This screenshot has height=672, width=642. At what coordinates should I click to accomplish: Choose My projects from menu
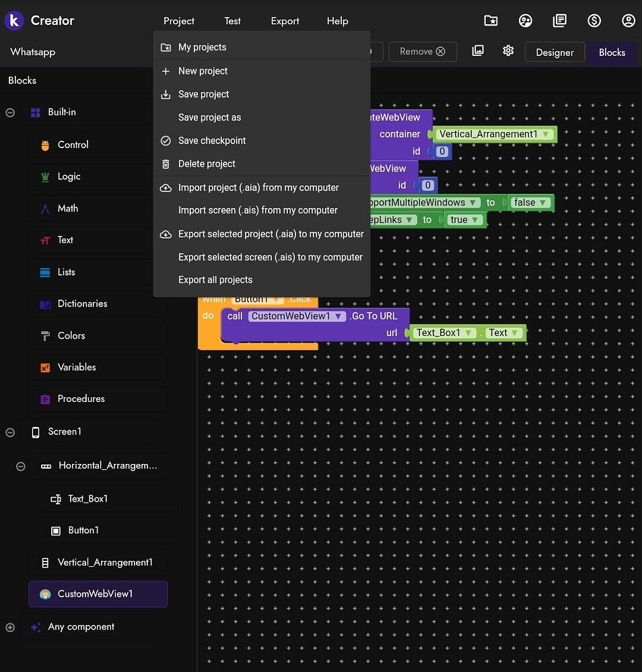tap(262, 47)
